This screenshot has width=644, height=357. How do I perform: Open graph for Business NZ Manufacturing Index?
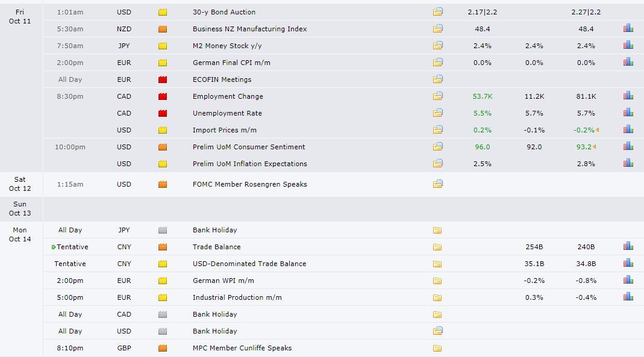(628, 29)
